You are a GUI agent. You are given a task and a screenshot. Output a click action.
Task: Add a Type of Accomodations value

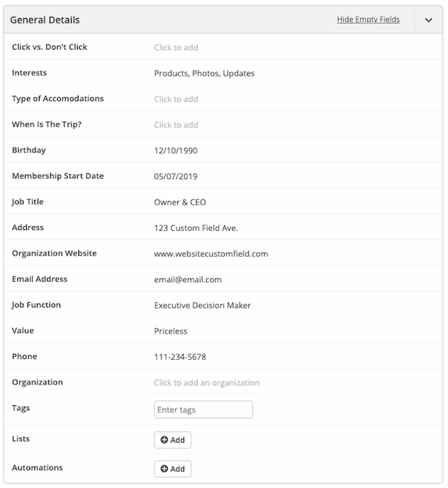(x=176, y=99)
